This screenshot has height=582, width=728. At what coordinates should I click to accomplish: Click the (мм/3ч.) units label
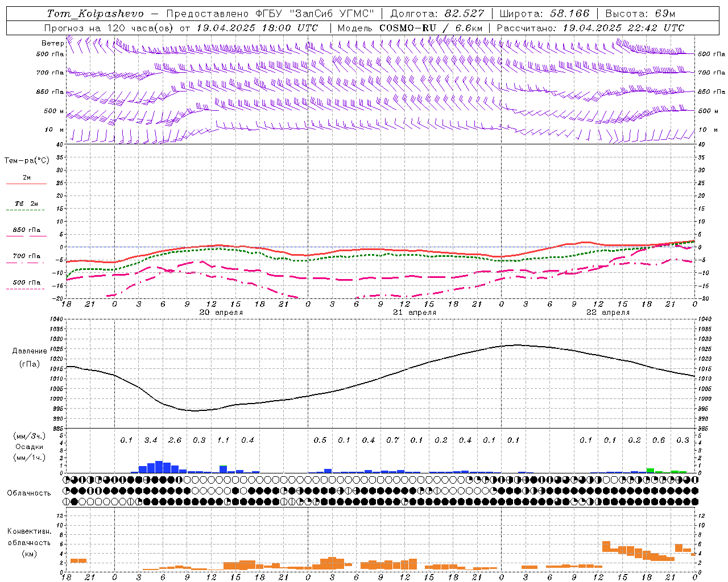[30, 436]
